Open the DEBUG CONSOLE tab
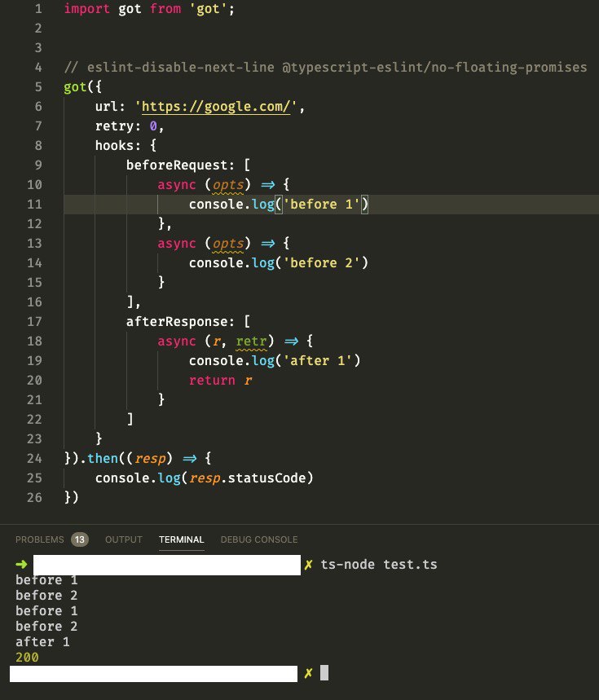Image resolution: width=599 pixels, height=700 pixels. click(259, 539)
